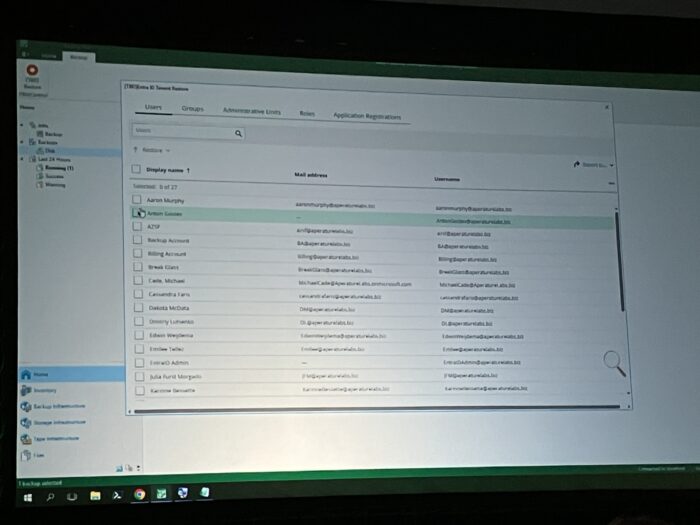Collapse the Backups tree node
This screenshot has width=700, height=525.
point(22,142)
